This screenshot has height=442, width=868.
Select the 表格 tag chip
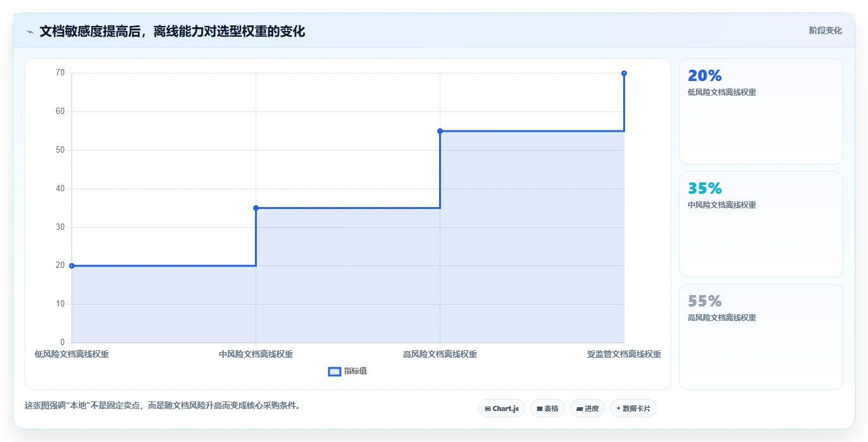click(x=547, y=408)
